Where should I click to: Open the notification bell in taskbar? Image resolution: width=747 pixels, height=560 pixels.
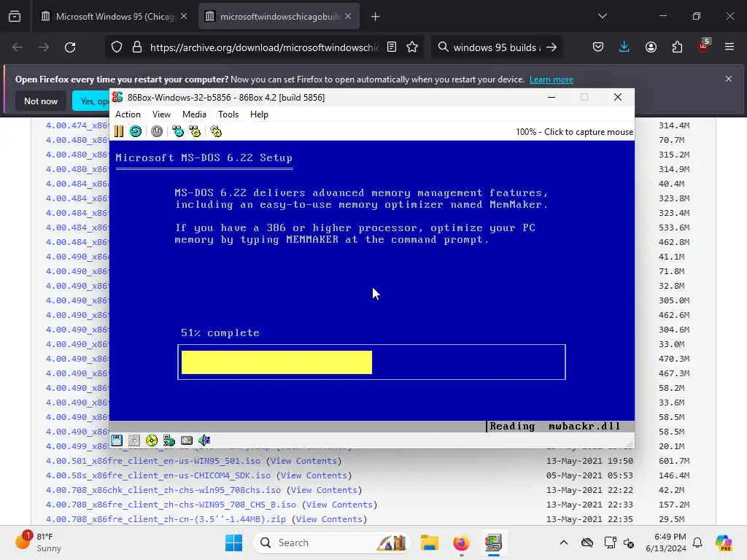pos(697,542)
